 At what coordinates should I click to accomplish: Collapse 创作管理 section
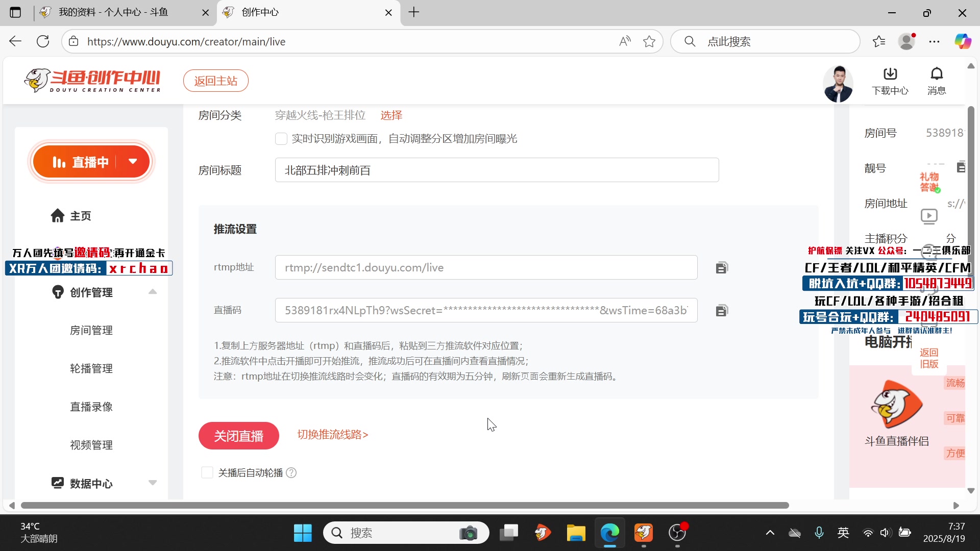click(x=153, y=292)
